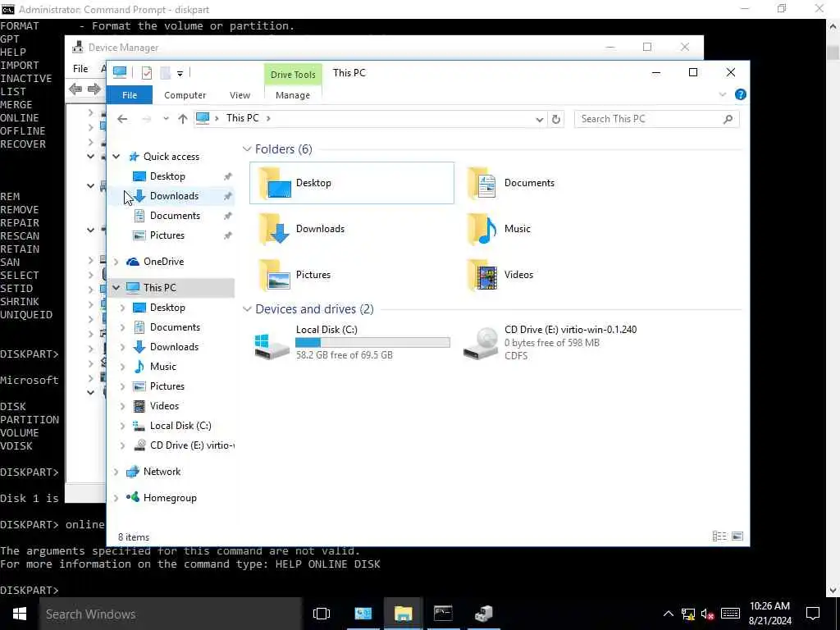Click the muted volume tray icon

click(708, 614)
